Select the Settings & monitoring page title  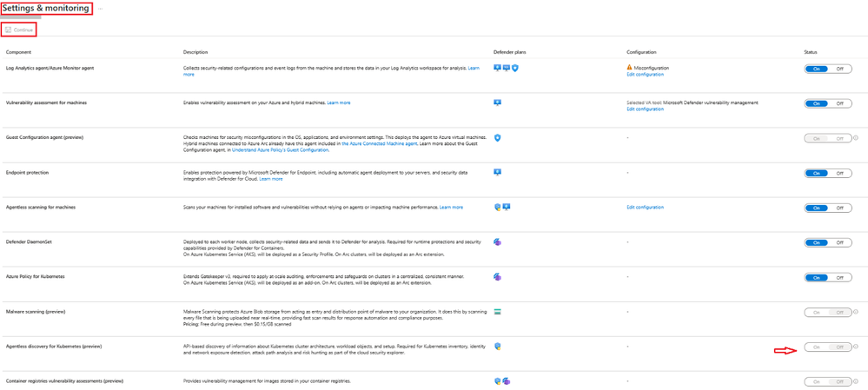coord(46,9)
